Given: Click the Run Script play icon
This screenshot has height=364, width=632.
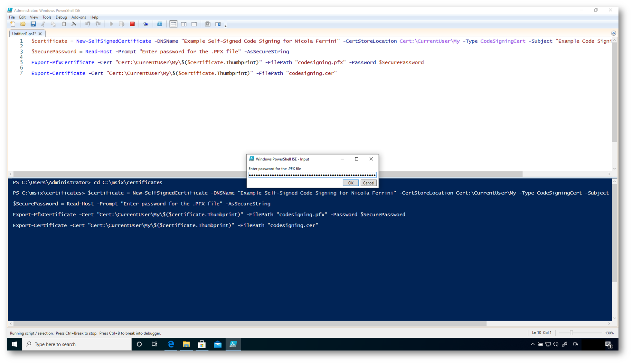Looking at the screenshot, I should pos(111,24).
